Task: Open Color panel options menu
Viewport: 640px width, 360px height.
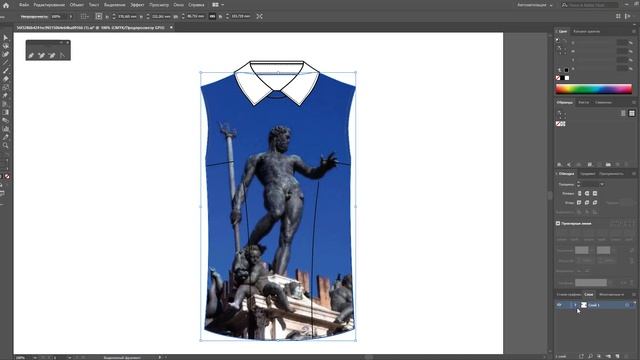Action: pyautogui.click(x=634, y=31)
